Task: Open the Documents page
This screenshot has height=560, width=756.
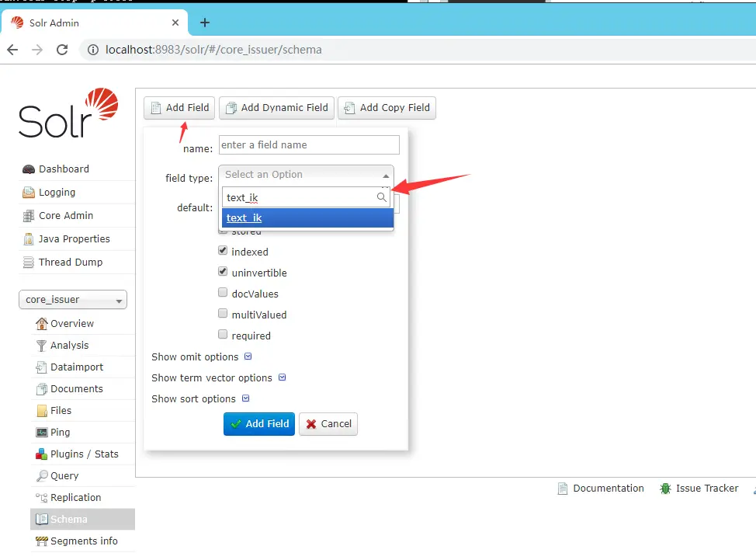Action: point(77,389)
